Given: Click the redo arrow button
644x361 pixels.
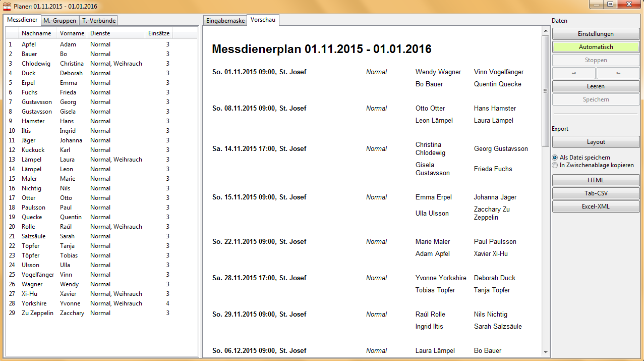Looking at the screenshot, I should point(618,73).
